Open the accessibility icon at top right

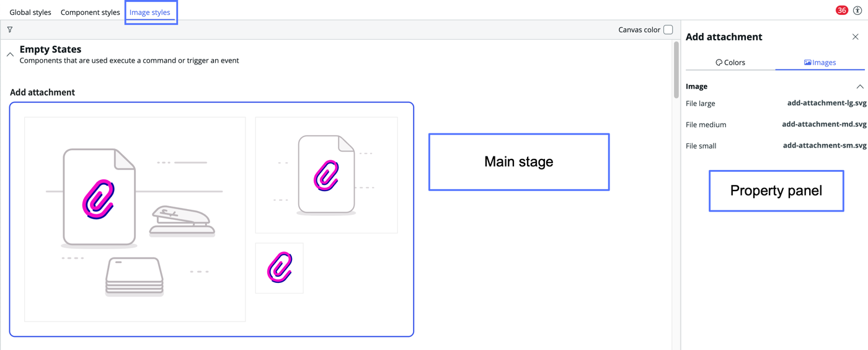tap(857, 11)
